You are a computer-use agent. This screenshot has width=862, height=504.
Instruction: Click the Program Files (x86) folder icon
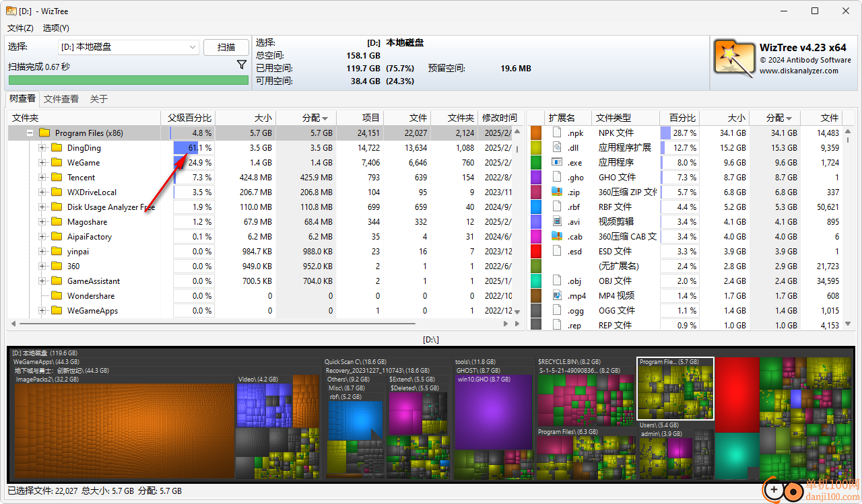tap(45, 133)
